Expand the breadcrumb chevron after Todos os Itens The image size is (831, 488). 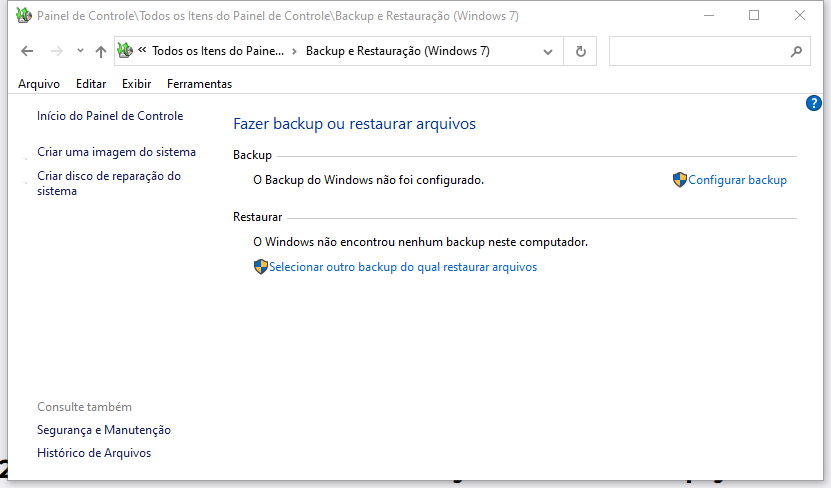click(295, 51)
